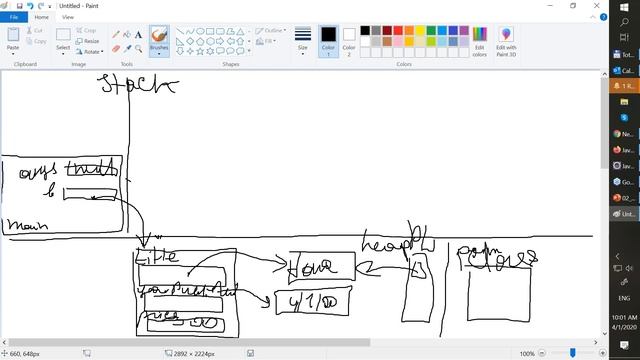Choose the Diamond shape
The height and width of the screenshot is (360, 640).
(x=190, y=41)
